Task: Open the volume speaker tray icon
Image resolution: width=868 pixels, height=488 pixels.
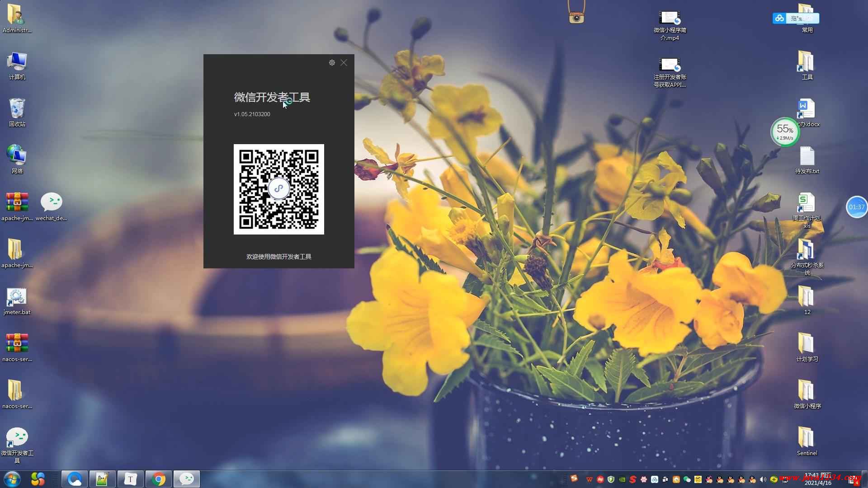Action: tap(763, 479)
